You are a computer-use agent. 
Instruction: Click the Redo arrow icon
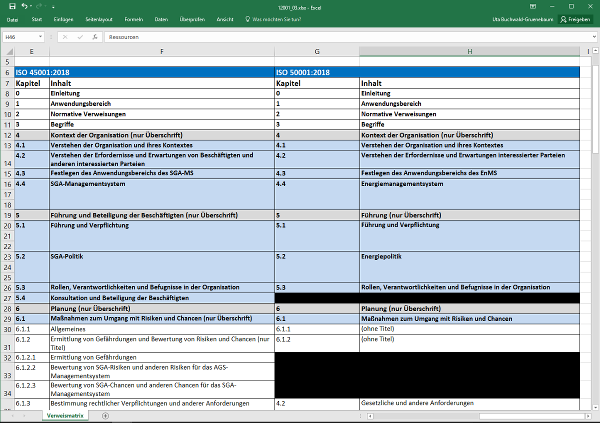[x=39, y=6]
